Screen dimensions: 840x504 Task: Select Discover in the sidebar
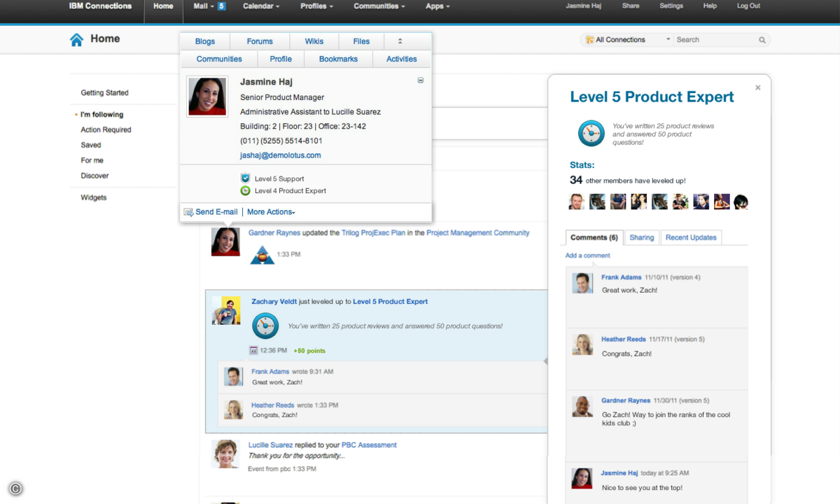tap(94, 176)
